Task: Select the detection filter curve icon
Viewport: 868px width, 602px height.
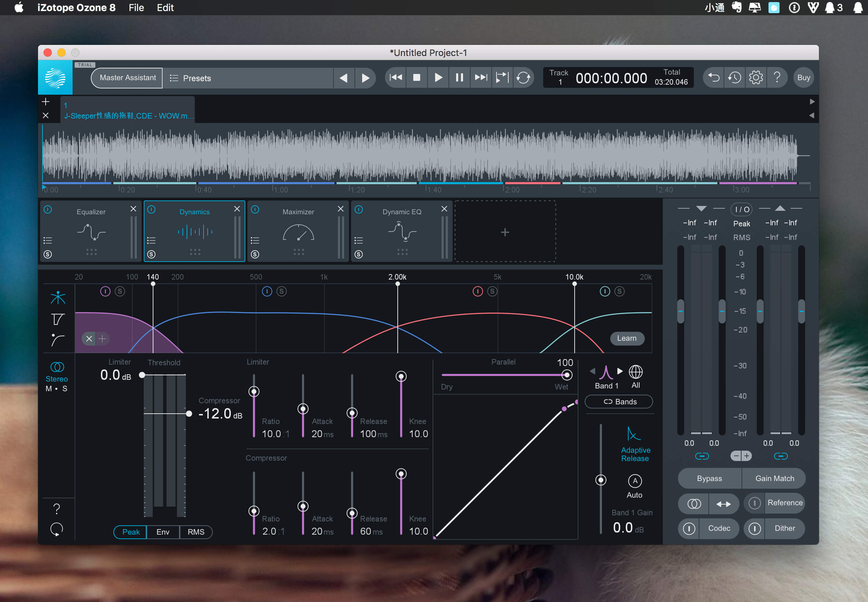Action: pyautogui.click(x=58, y=340)
